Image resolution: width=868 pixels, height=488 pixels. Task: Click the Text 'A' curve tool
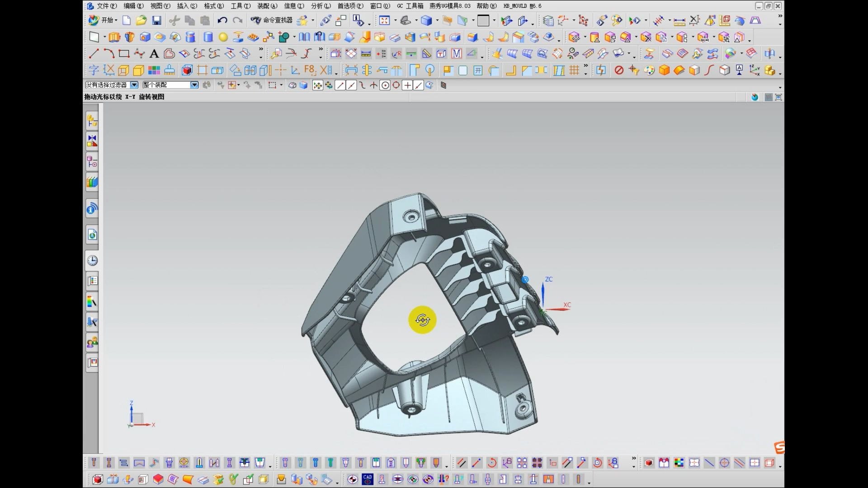tap(154, 54)
